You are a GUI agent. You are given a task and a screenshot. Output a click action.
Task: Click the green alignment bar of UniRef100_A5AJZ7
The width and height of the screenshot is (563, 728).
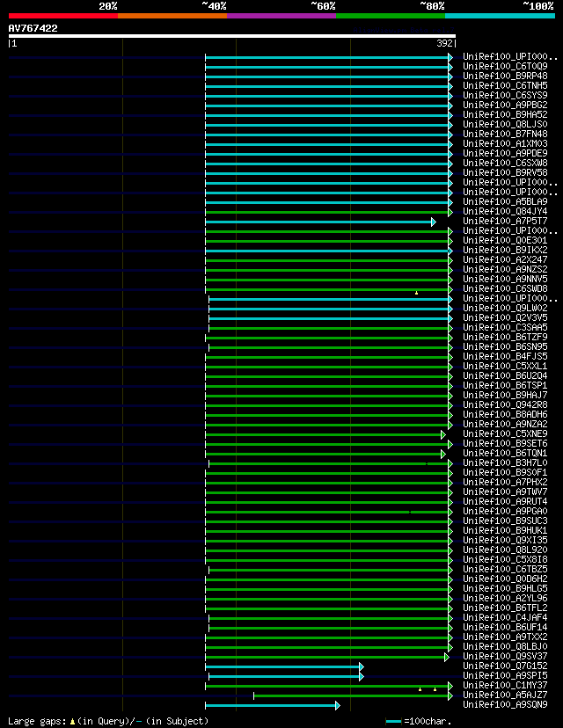pos(351,696)
